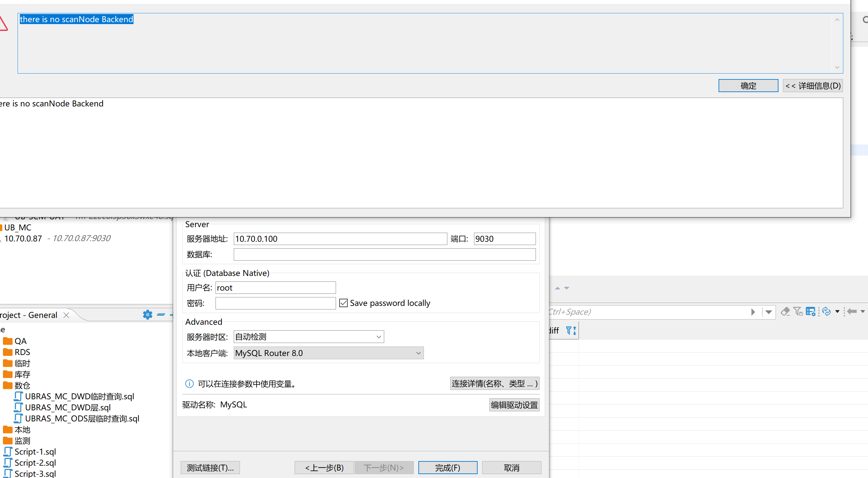The height and width of the screenshot is (478, 868).
Task: Close the Project - General tab
Action: (66, 315)
